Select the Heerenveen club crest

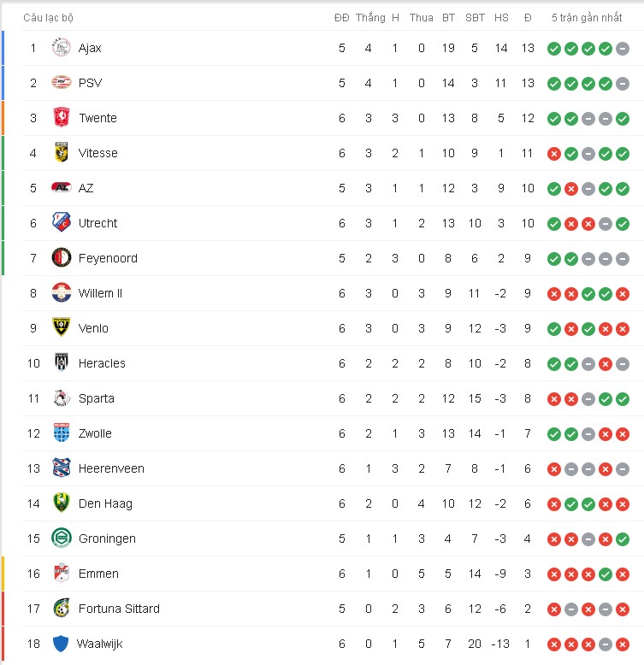(x=61, y=468)
